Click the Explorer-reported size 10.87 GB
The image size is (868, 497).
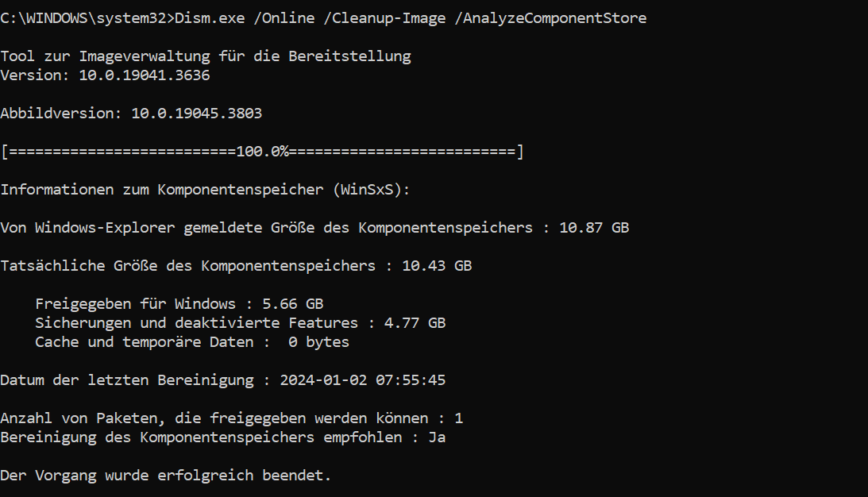pos(594,228)
